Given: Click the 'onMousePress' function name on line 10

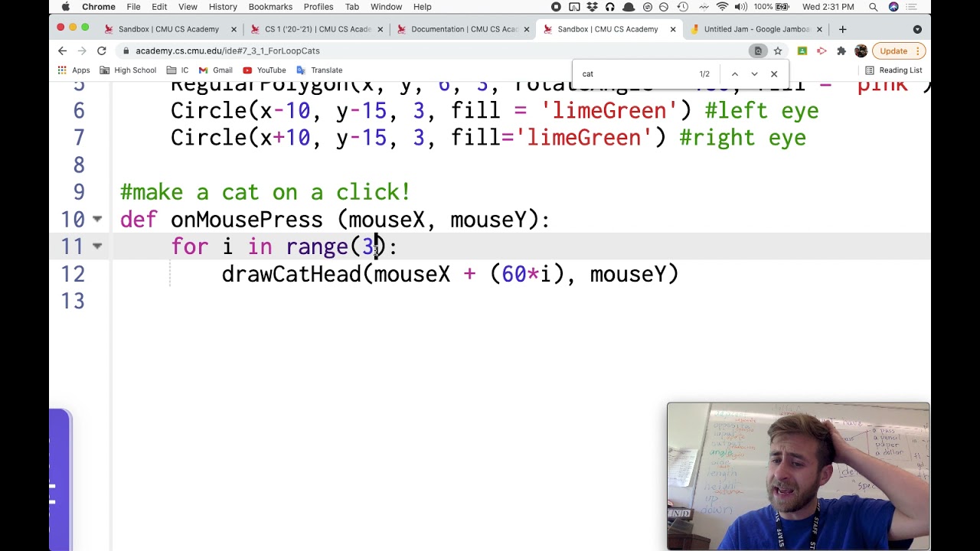Looking at the screenshot, I should 247,220.
